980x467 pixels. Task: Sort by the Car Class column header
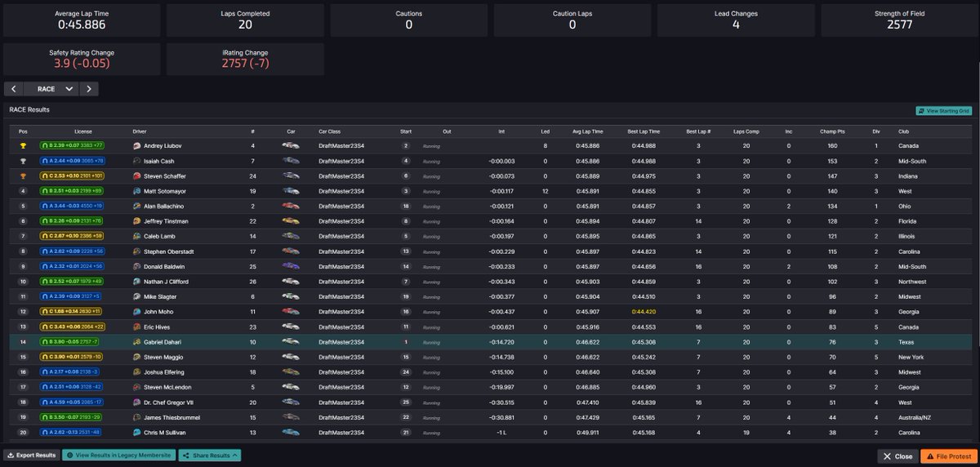click(x=331, y=131)
